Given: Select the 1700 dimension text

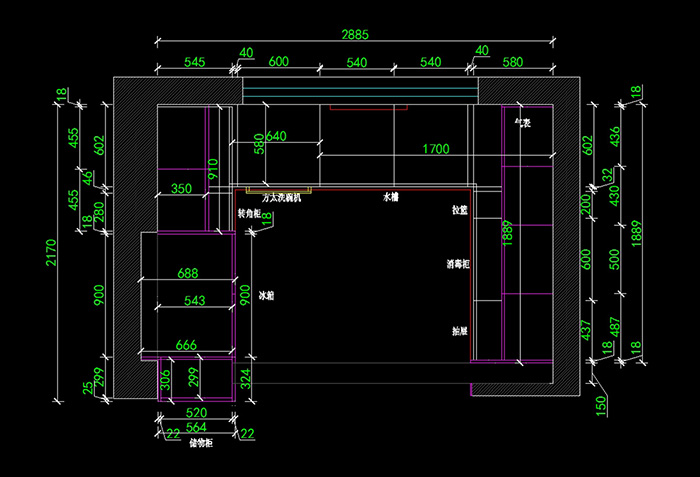Looking at the screenshot, I should point(435,149).
